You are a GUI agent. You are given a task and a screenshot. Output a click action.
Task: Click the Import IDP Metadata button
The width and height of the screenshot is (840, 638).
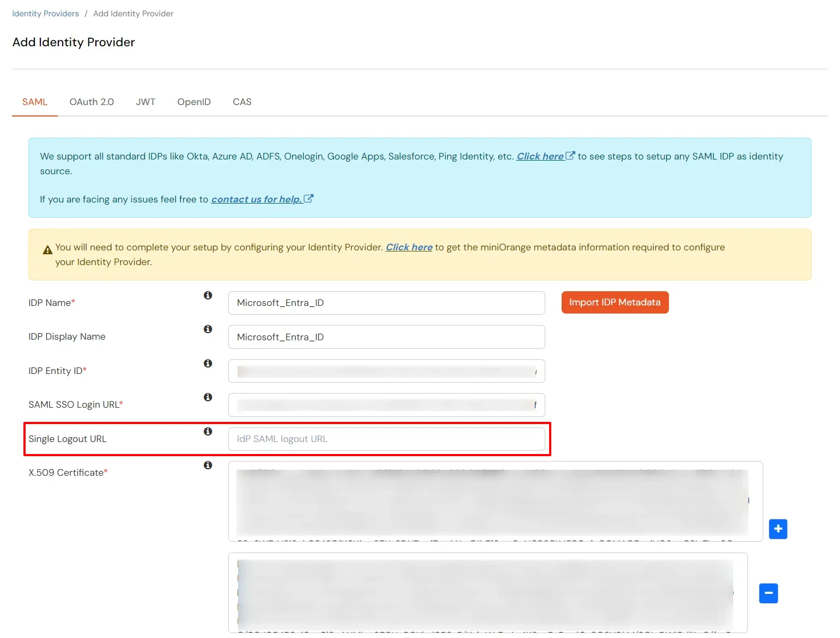point(614,302)
